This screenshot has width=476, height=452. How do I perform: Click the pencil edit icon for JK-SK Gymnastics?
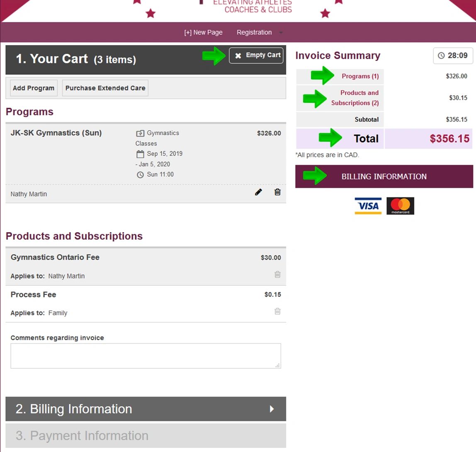258,192
